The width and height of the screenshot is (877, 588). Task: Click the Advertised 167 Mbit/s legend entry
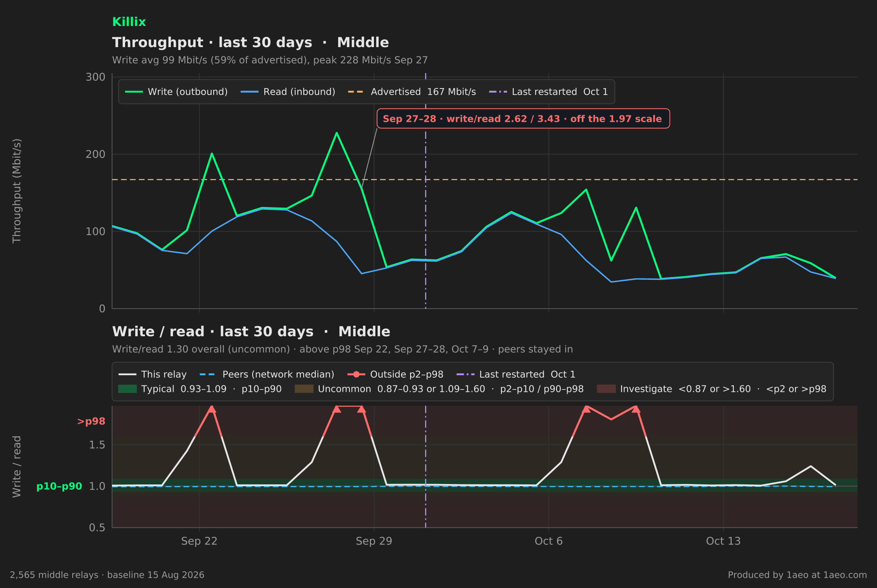[x=412, y=92]
